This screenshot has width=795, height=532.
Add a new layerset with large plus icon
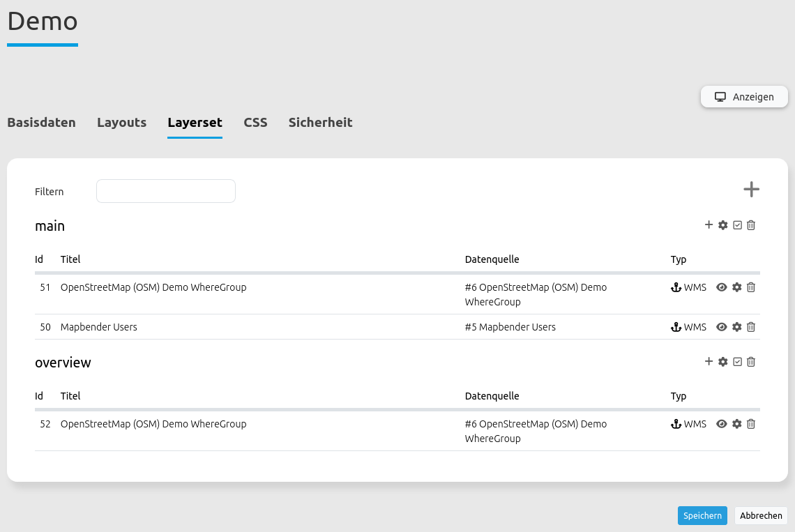[x=750, y=190]
